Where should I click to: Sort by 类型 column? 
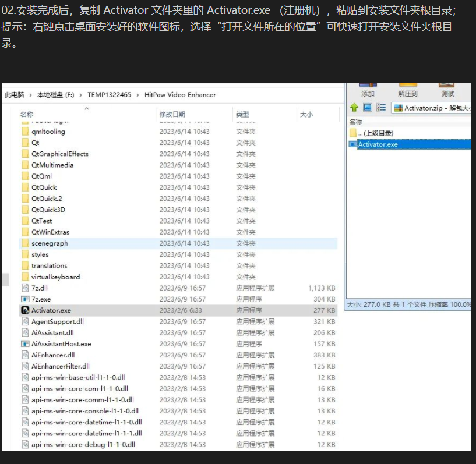[x=242, y=114]
